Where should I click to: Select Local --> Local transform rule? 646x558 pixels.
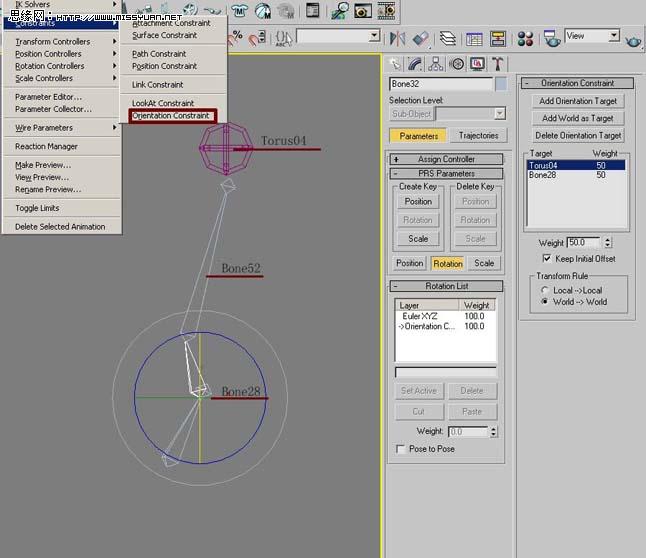coord(545,290)
